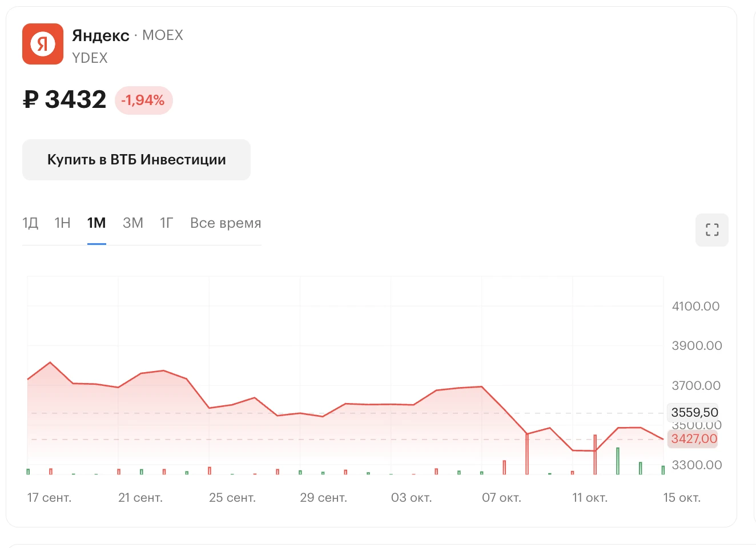The width and height of the screenshot is (756, 548).
Task: Click the Yandex logo icon
Action: [43, 44]
